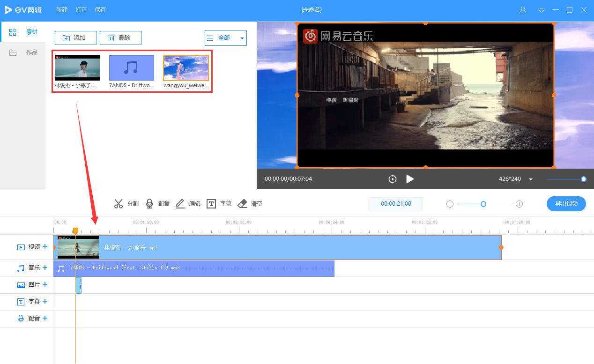Click the user account icon
Screen dimensions: 594x364
522,9
